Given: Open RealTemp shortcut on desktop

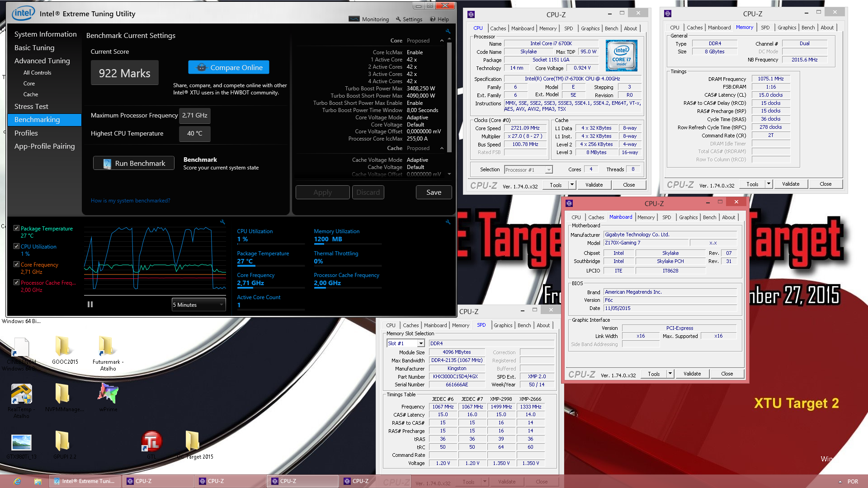Looking at the screenshot, I should 21,400.
